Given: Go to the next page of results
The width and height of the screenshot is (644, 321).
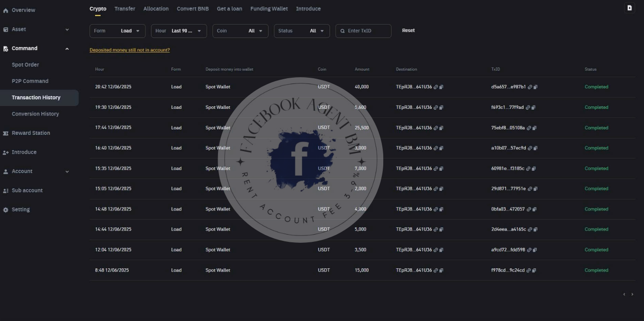Looking at the screenshot, I should pos(632,295).
